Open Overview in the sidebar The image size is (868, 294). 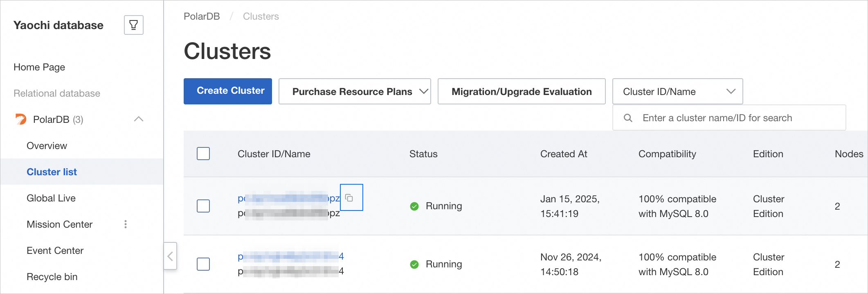[x=47, y=146]
